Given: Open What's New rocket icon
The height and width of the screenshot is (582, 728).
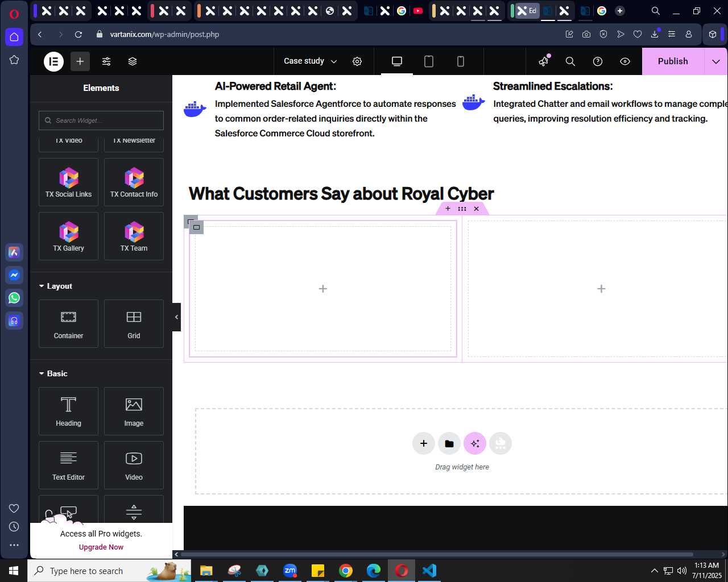Looking at the screenshot, I should 544,61.
